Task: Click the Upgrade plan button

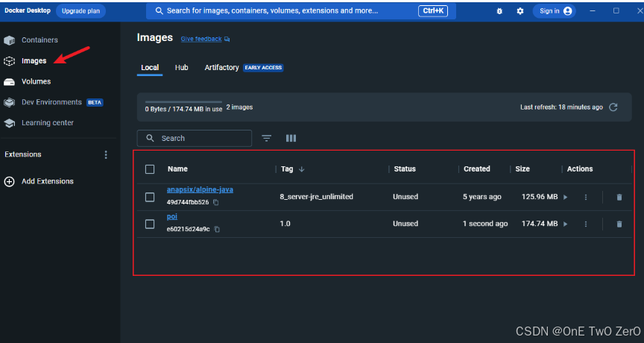Action: click(80, 11)
